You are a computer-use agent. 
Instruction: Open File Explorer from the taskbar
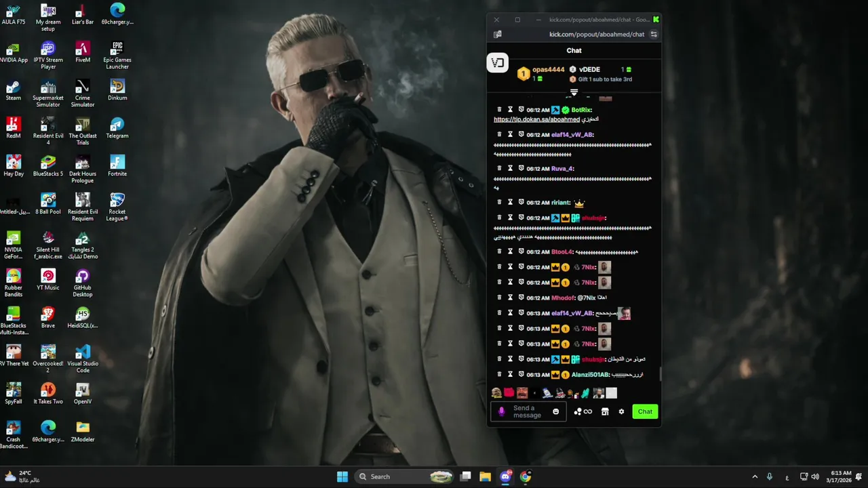pyautogui.click(x=485, y=476)
